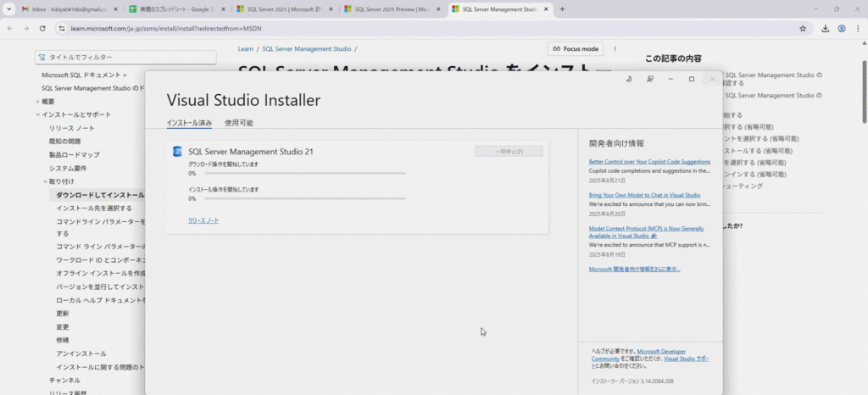Open Microsoft 開発者向け情報をさらに表示 link
868x395 pixels.
pyautogui.click(x=634, y=270)
